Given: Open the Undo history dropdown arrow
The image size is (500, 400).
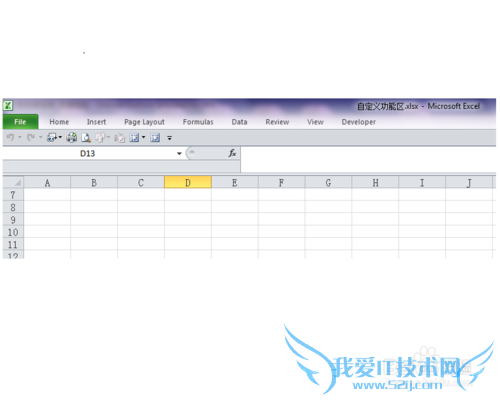Looking at the screenshot, I should [20, 137].
